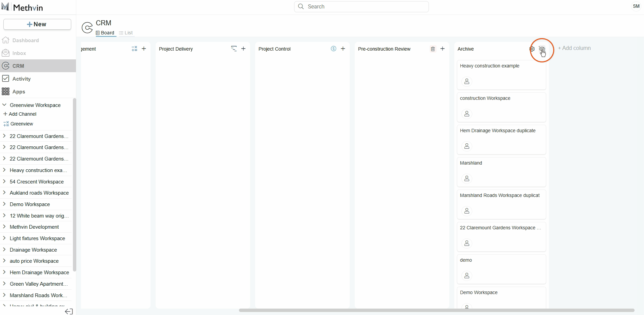
Task: Open the Activity checklist page
Action: coord(21,79)
